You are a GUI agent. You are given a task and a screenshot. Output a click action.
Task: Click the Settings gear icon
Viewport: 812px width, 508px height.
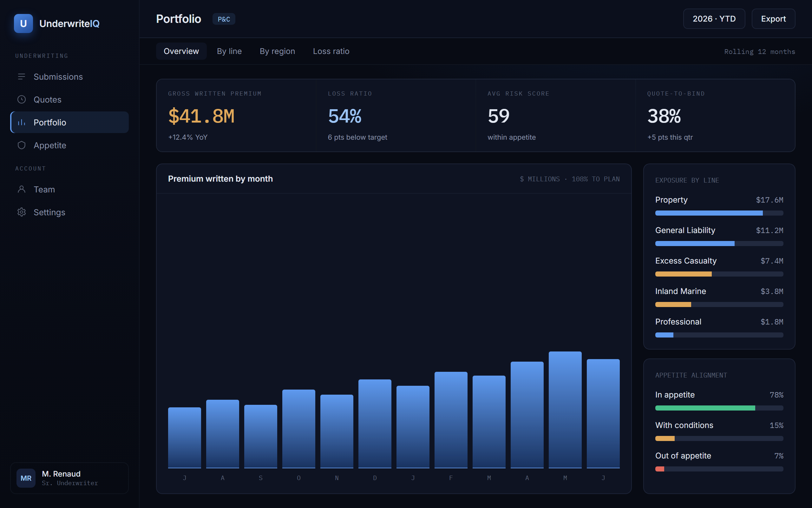point(22,212)
